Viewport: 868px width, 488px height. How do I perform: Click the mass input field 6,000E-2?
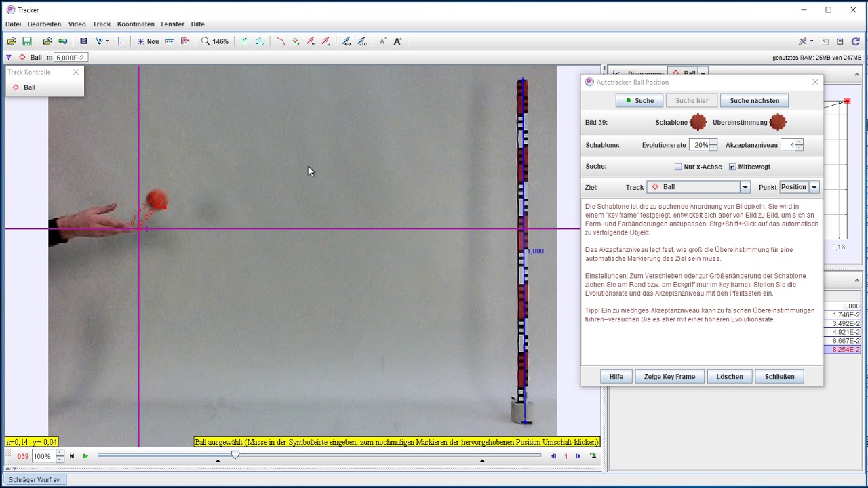pyautogui.click(x=70, y=58)
